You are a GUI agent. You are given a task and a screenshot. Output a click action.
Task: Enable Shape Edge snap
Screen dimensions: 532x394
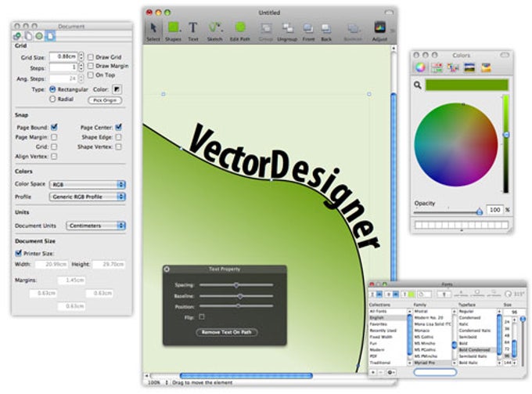pos(118,137)
